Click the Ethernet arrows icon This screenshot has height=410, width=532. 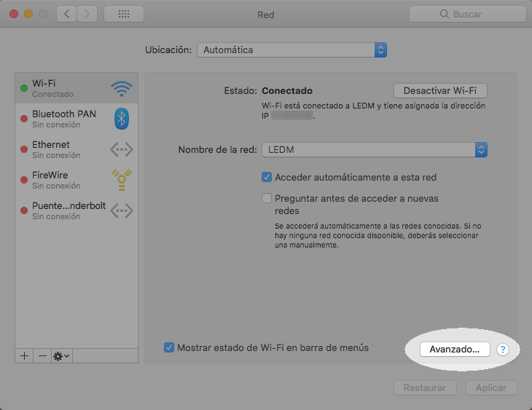click(122, 149)
